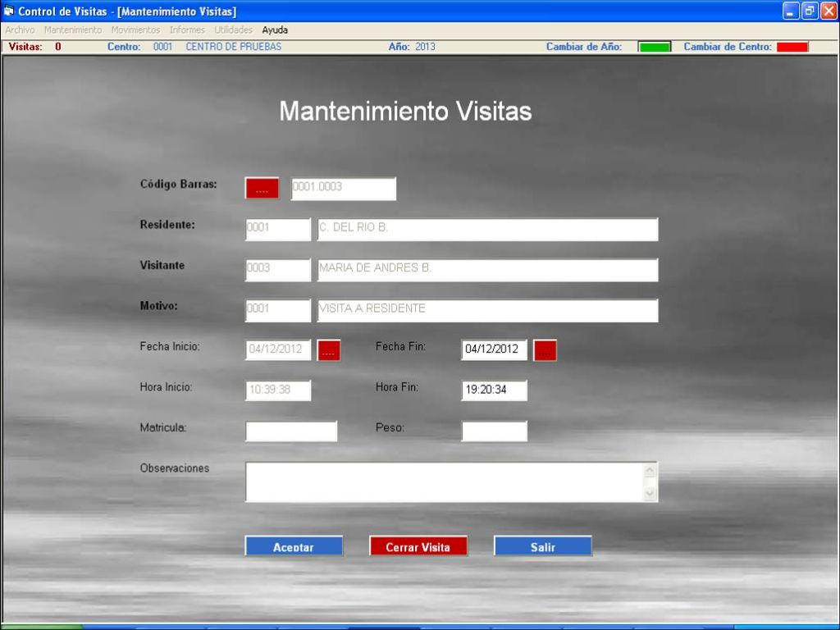Open the Archivo menu
840x630 pixels.
click(20, 30)
